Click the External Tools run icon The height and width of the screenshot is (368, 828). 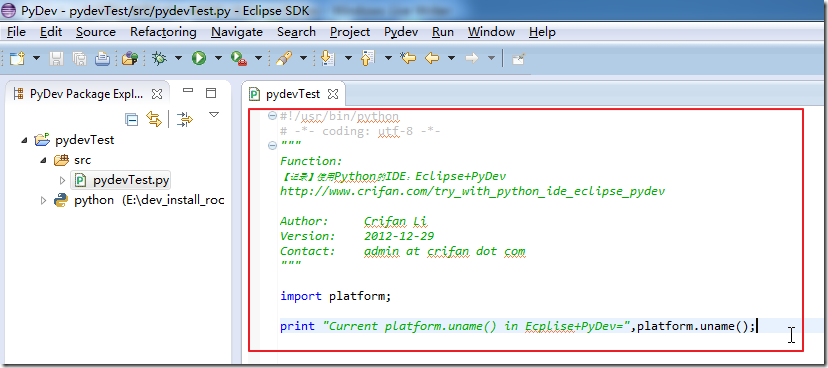coord(239,58)
